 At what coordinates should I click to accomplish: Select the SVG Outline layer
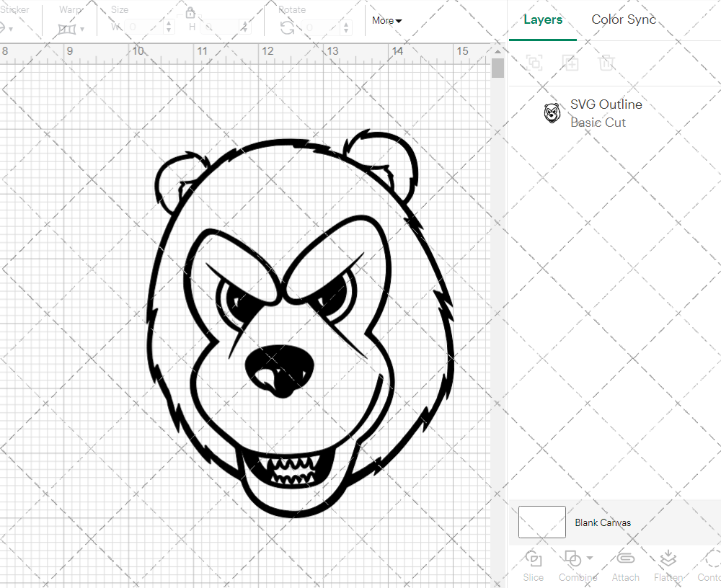(606, 104)
